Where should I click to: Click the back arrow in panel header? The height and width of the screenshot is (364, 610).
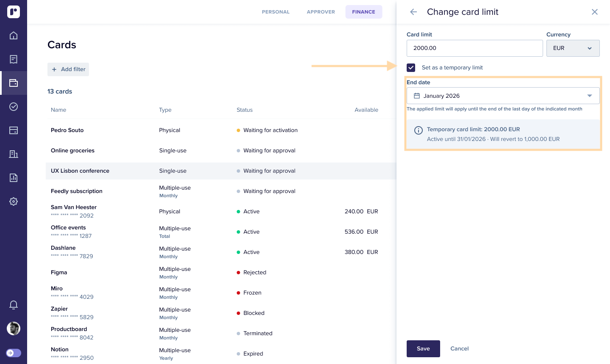(413, 12)
